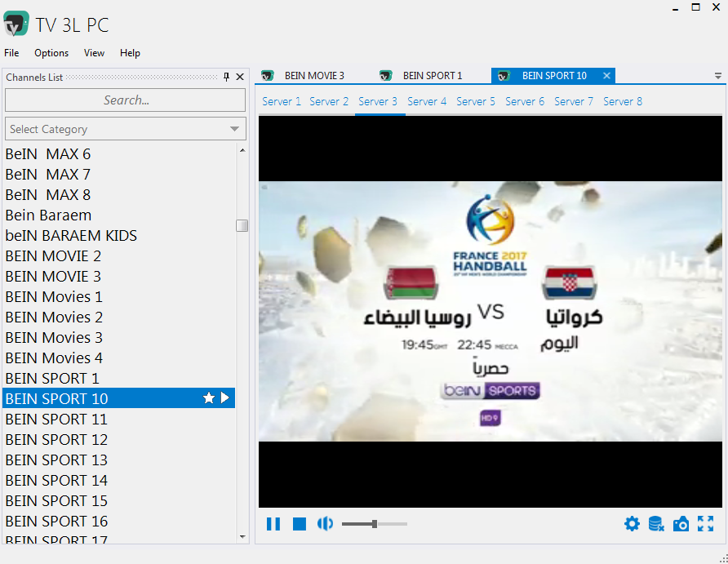
Task: Select BeIN MAX 8 channel
Action: pos(119,194)
